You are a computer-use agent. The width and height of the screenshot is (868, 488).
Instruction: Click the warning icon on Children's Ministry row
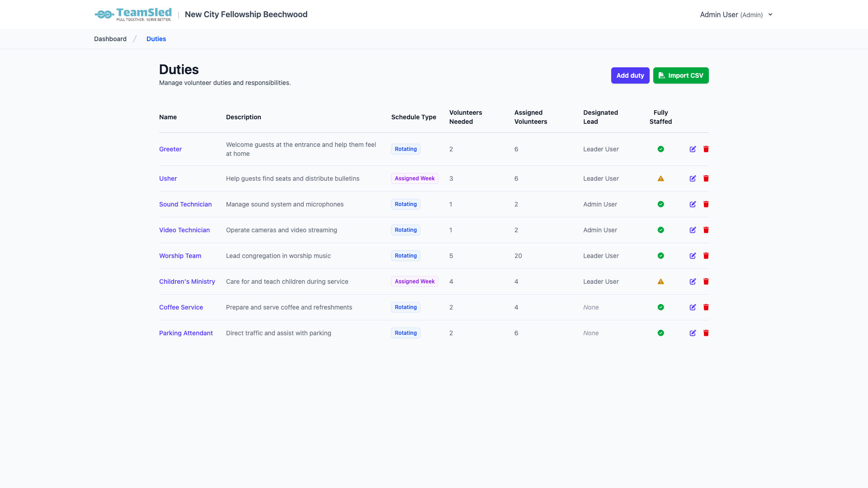click(x=660, y=282)
